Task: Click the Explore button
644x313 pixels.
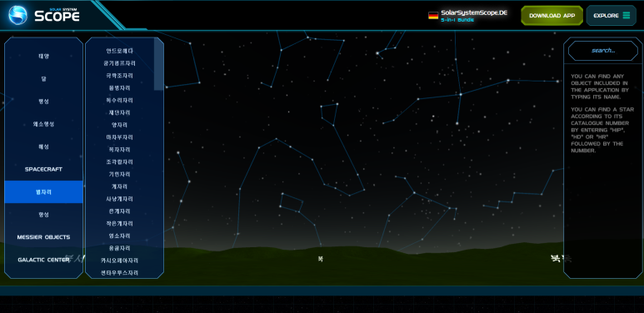Action: point(612,16)
